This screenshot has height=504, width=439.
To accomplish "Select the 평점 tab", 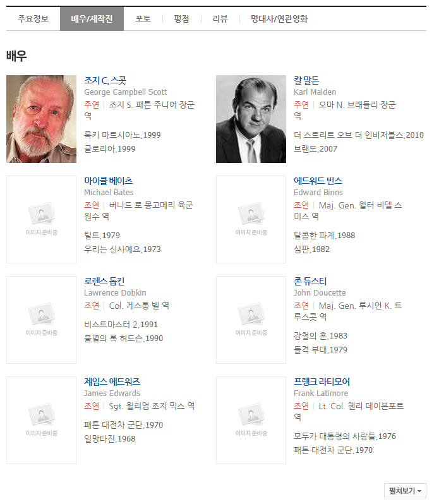I will coord(181,19).
